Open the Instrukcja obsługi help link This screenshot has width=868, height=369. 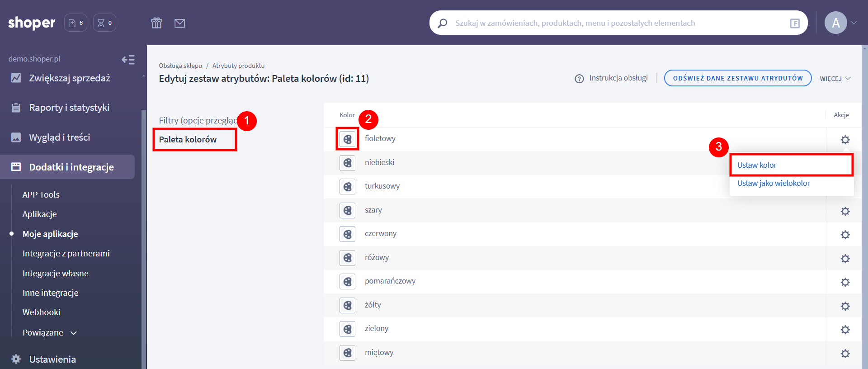point(612,78)
